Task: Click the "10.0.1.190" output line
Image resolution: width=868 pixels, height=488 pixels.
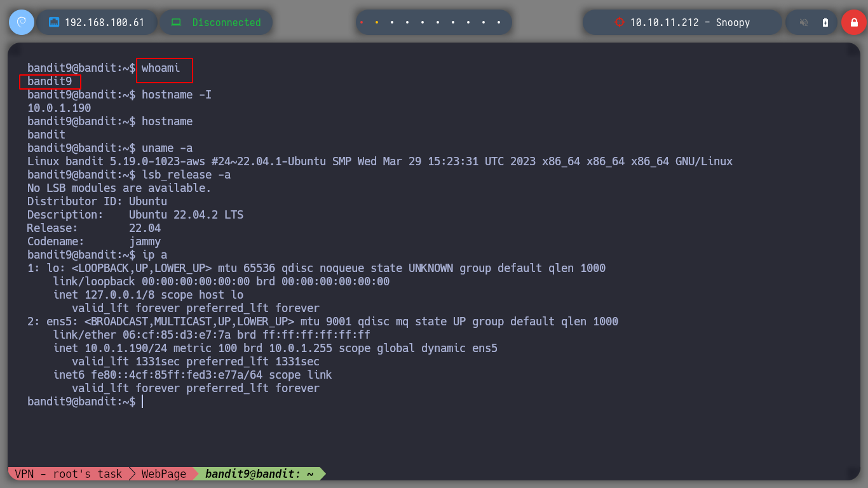Action: (59, 108)
